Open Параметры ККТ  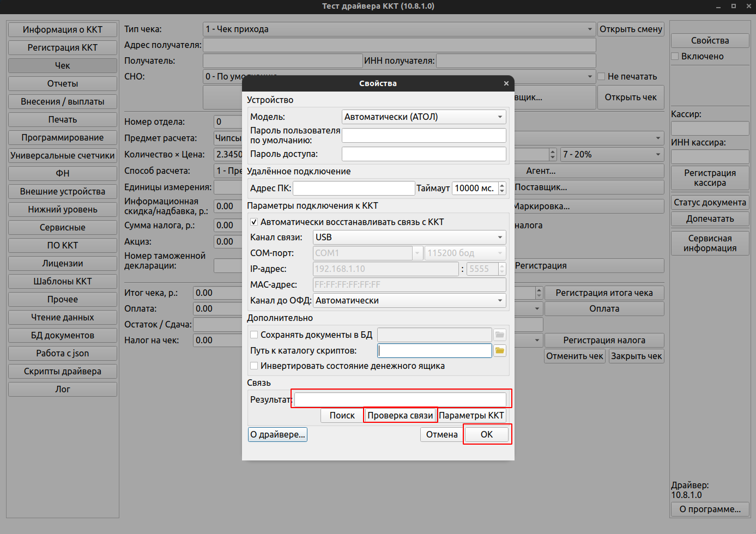click(x=471, y=415)
